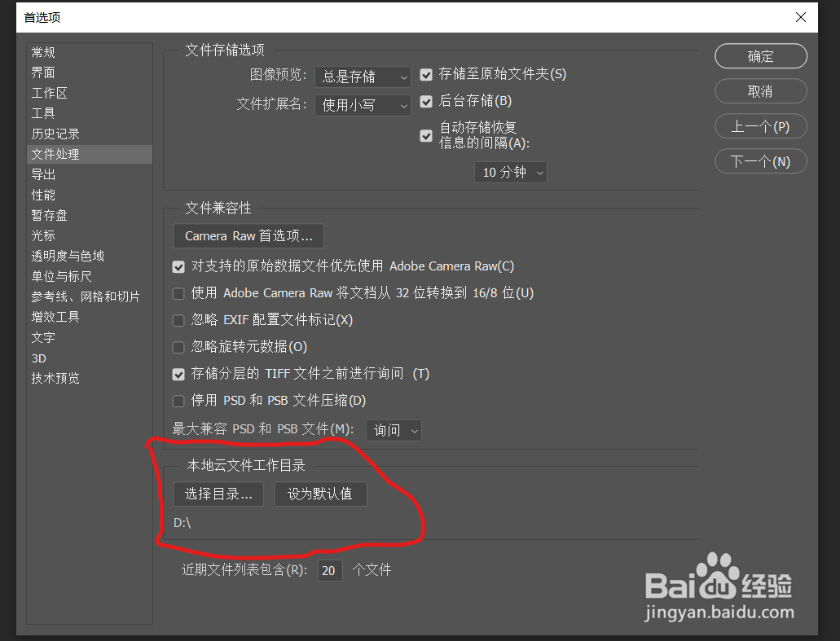This screenshot has height=641, width=840.
Task: Check 停用 PSD 和 PSB 文件压缩
Action: pyautogui.click(x=178, y=401)
